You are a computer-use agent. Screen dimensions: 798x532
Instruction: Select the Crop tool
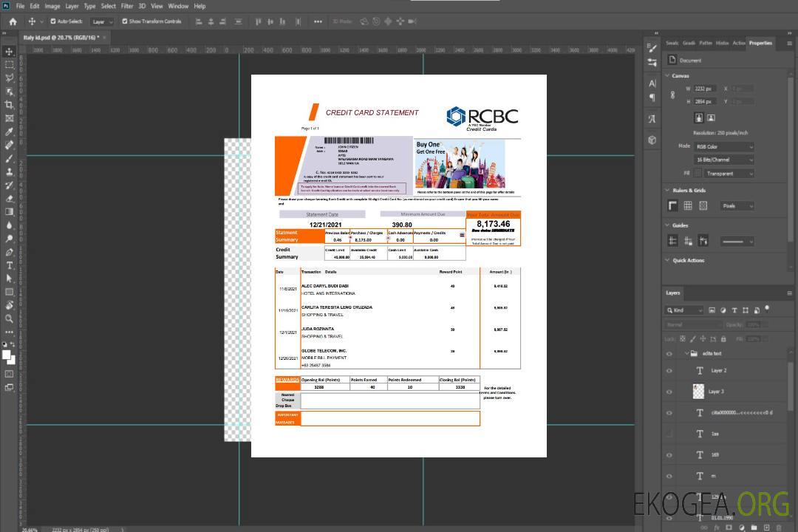[x=9, y=105]
